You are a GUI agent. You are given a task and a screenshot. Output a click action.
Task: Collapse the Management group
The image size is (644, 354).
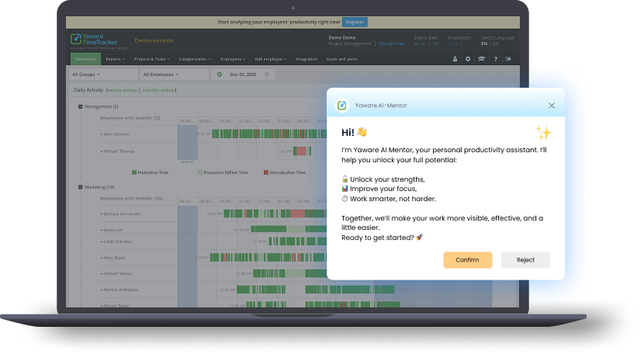coord(80,106)
